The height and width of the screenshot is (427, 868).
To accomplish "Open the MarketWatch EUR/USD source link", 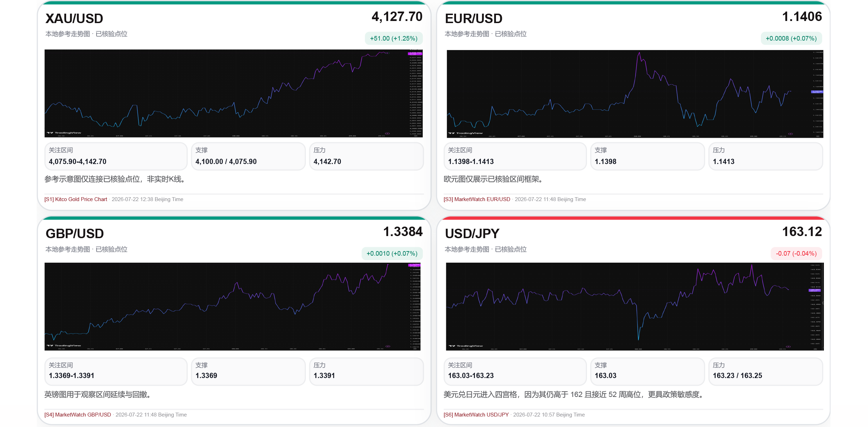I will tap(477, 199).
